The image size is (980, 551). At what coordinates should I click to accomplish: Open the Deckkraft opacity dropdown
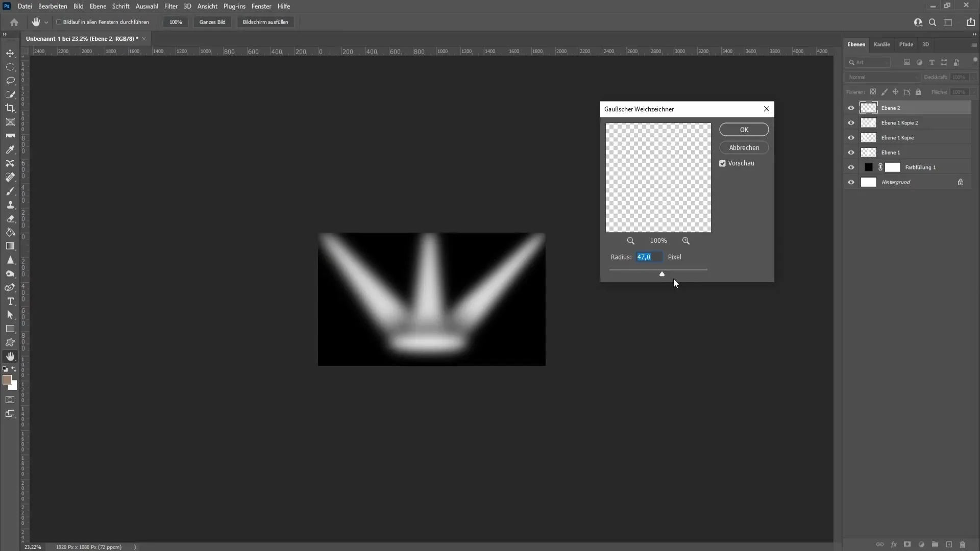tap(974, 77)
